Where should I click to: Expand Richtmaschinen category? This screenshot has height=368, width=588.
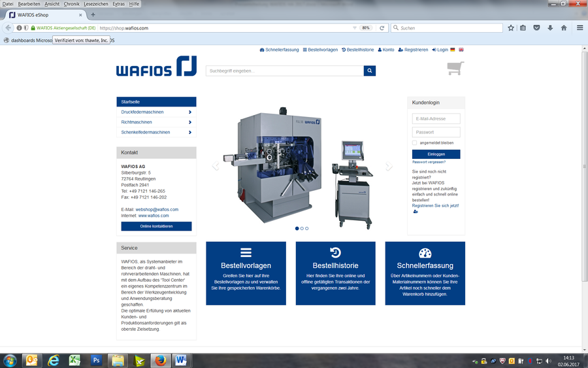[x=189, y=122]
